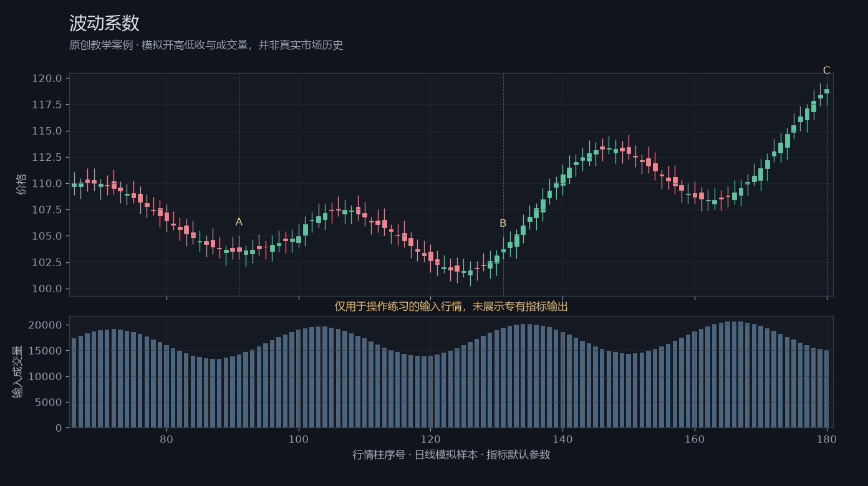
Task: Click marker label A on the price chart
Action: [239, 222]
